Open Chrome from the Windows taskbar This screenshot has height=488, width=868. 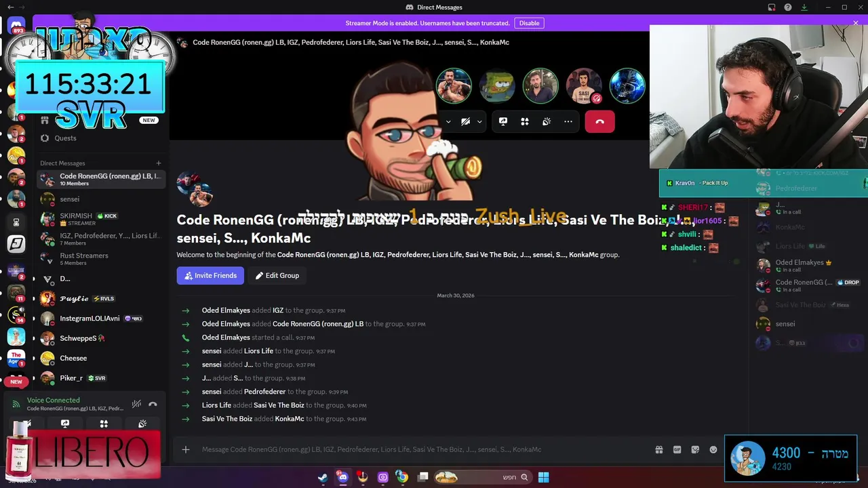click(x=402, y=477)
